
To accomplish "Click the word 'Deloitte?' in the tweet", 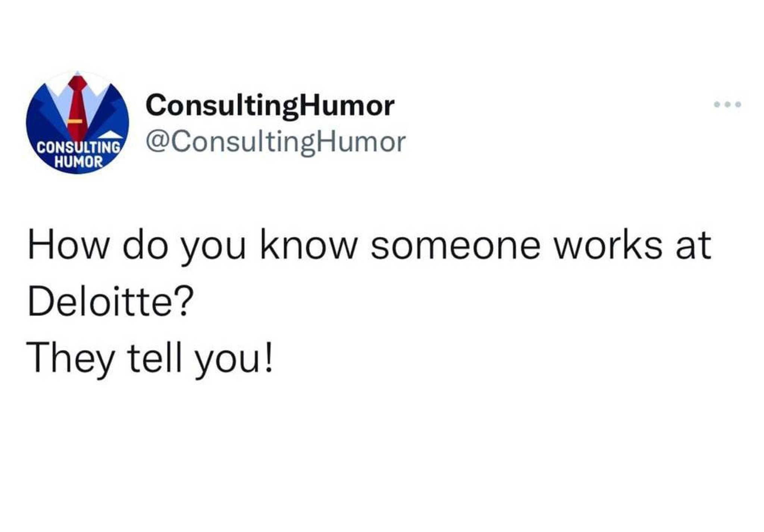I will click(x=110, y=301).
